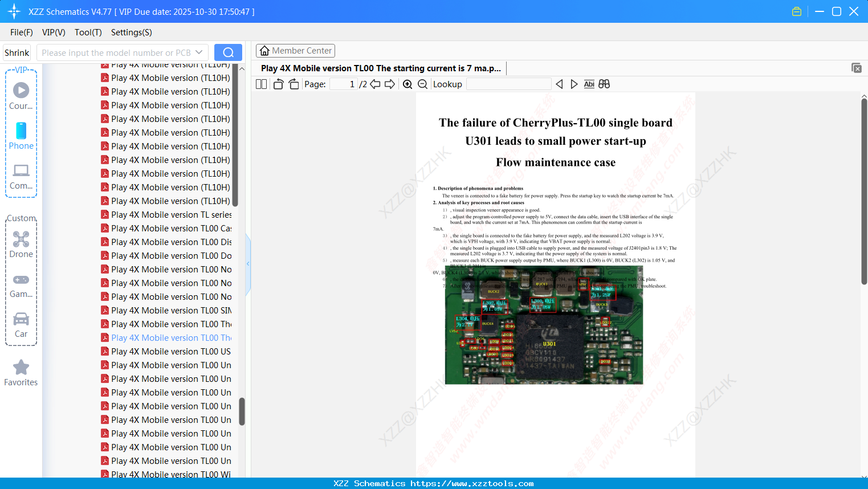Image resolution: width=868 pixels, height=489 pixels.
Task: Rotate page clockwise
Action: 294,84
